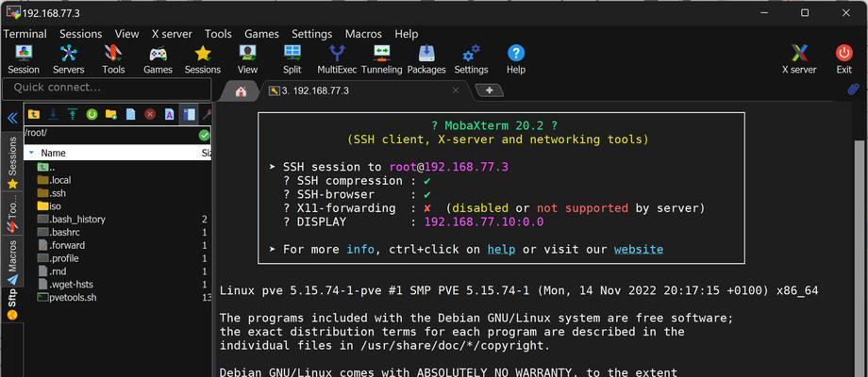Image resolution: width=868 pixels, height=377 pixels.
Task: Click the 'website' link in terminal banner
Action: (x=639, y=250)
